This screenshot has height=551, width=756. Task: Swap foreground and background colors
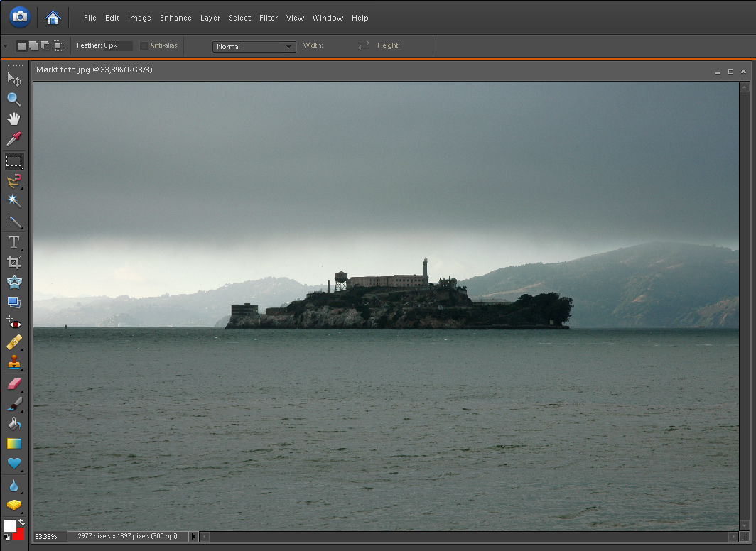click(x=22, y=523)
